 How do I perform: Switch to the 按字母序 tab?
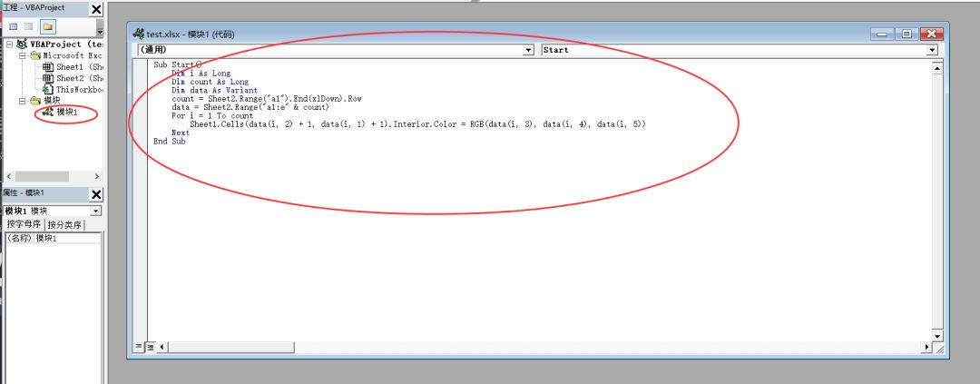tap(24, 224)
